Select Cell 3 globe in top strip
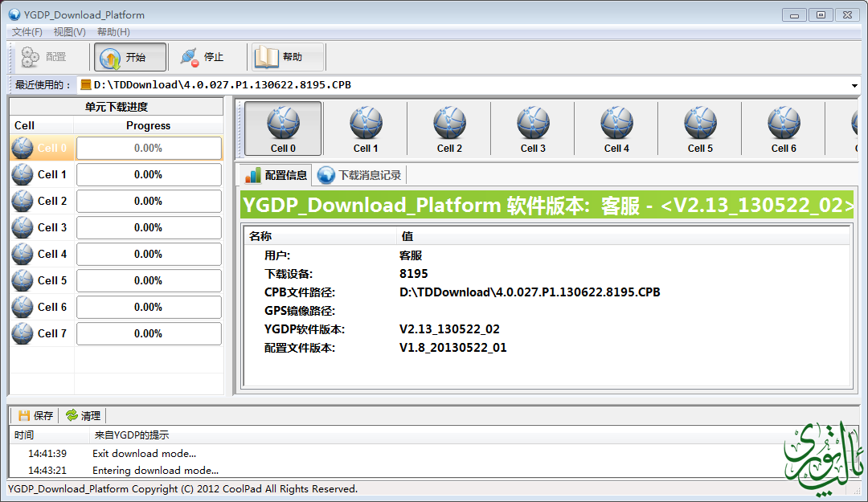The image size is (868, 502). coord(533,129)
